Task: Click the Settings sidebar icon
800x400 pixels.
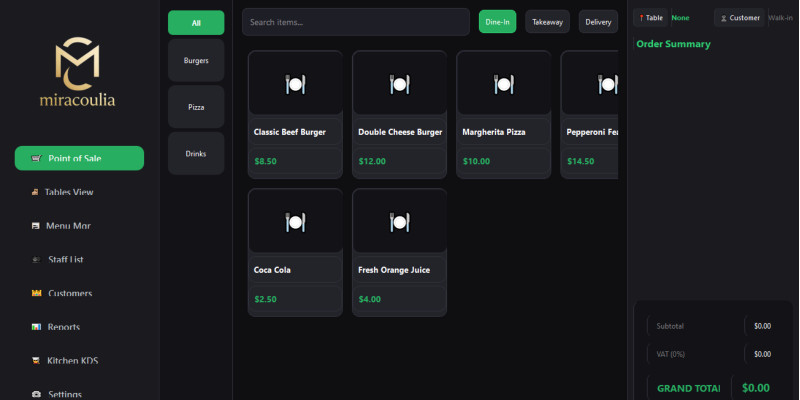Action: click(36, 394)
